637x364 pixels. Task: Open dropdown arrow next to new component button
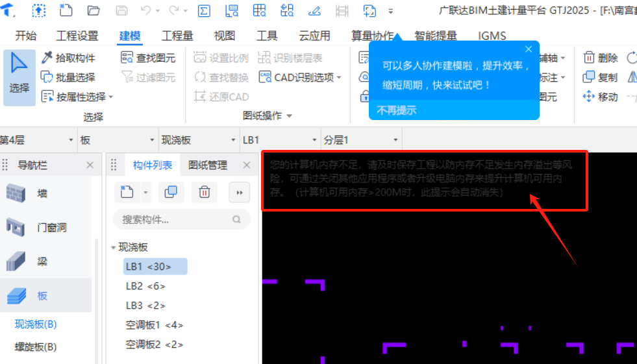pos(145,192)
